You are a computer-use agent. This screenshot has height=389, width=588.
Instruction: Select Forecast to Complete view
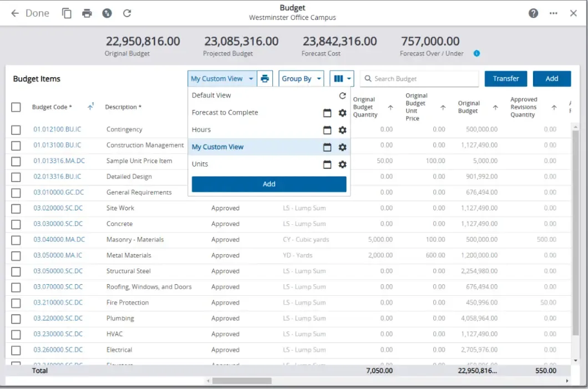(x=225, y=113)
